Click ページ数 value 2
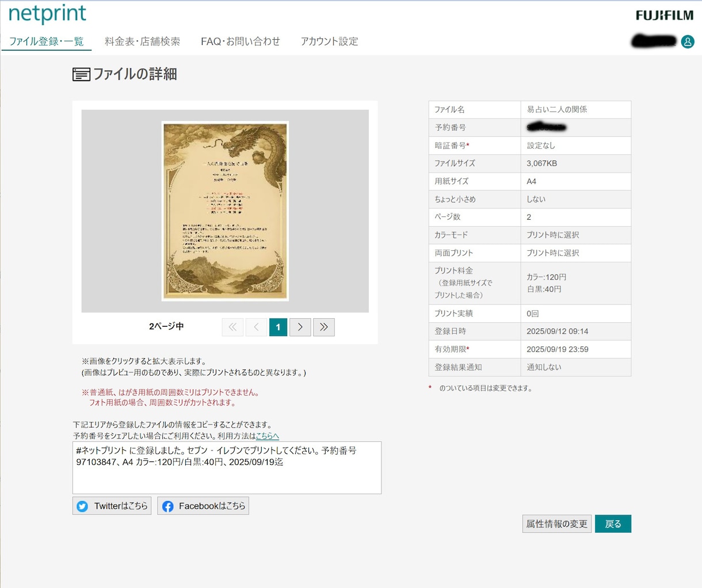The width and height of the screenshot is (702, 588). 529,217
